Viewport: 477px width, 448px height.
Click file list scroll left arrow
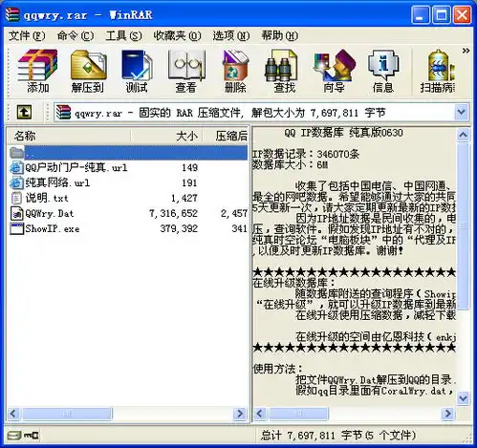coord(13,414)
